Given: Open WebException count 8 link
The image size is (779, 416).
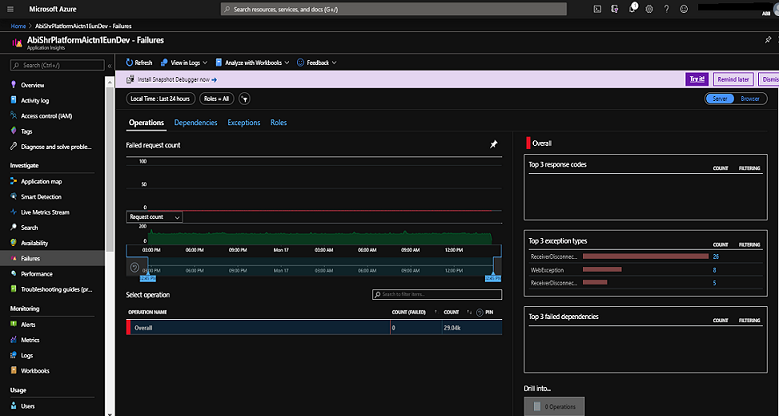Looking at the screenshot, I should click(714, 270).
